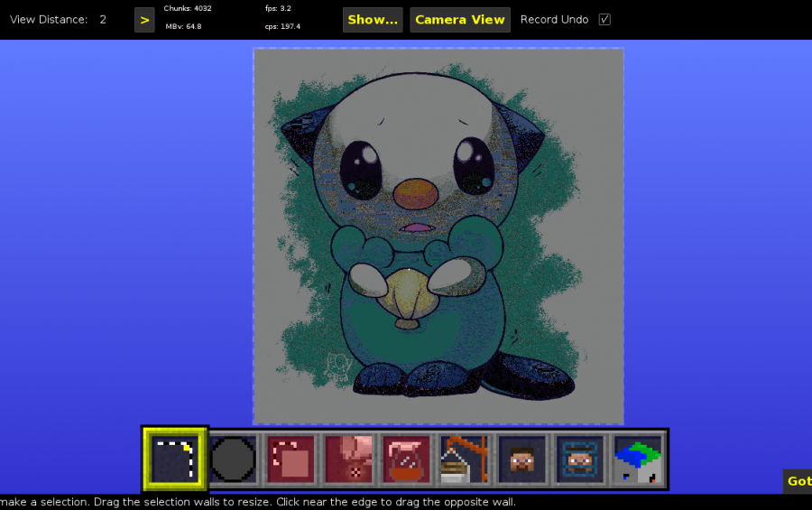The height and width of the screenshot is (510, 812).
Task: Select the round Brush tool
Action: coord(233,459)
